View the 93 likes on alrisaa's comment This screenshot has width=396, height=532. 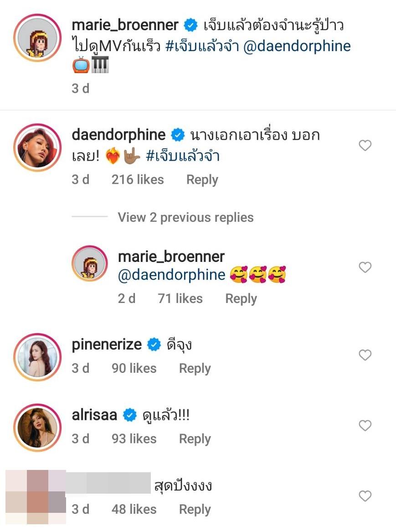pyautogui.click(x=134, y=439)
